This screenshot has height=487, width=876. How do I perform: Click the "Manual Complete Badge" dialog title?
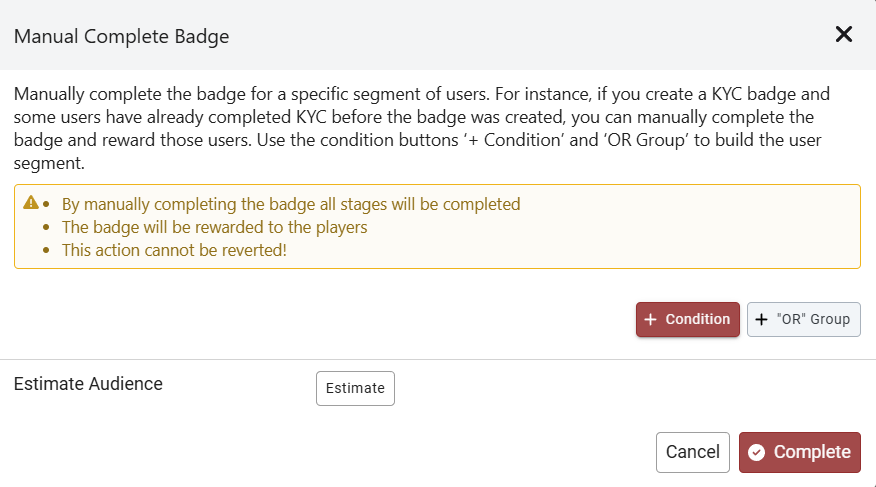[x=121, y=37]
